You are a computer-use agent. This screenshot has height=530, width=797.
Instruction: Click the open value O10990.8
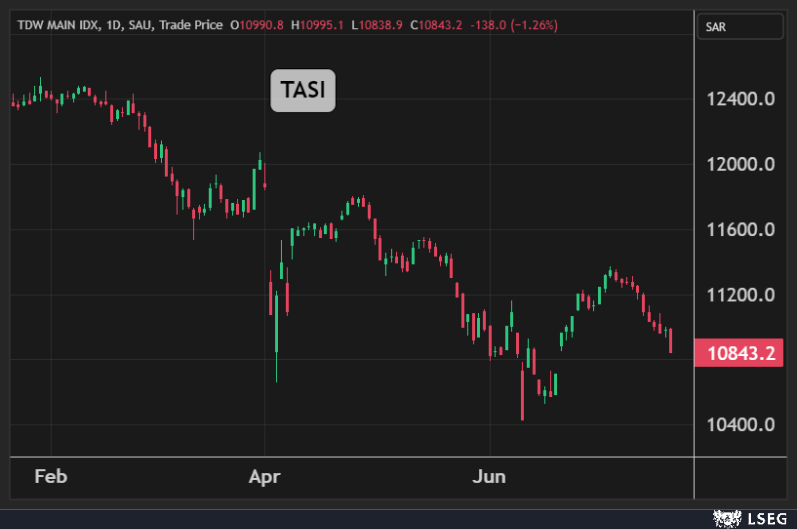pos(256,24)
